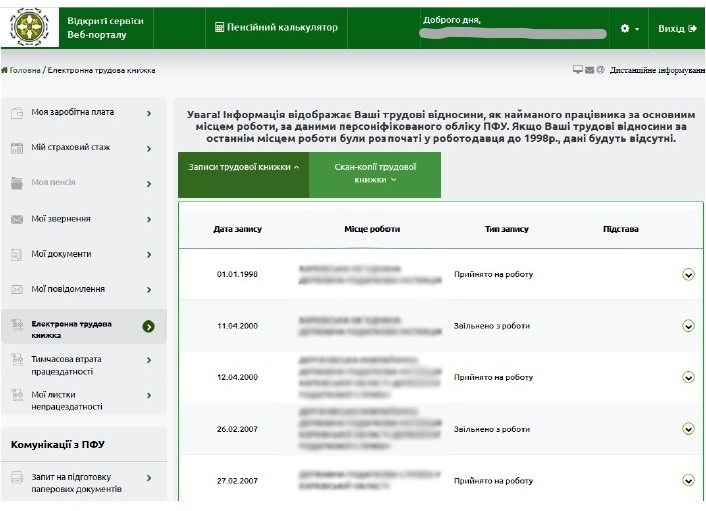Click icon of Мої листки непрацездатності
This screenshot has width=706, height=511.
tap(17, 395)
